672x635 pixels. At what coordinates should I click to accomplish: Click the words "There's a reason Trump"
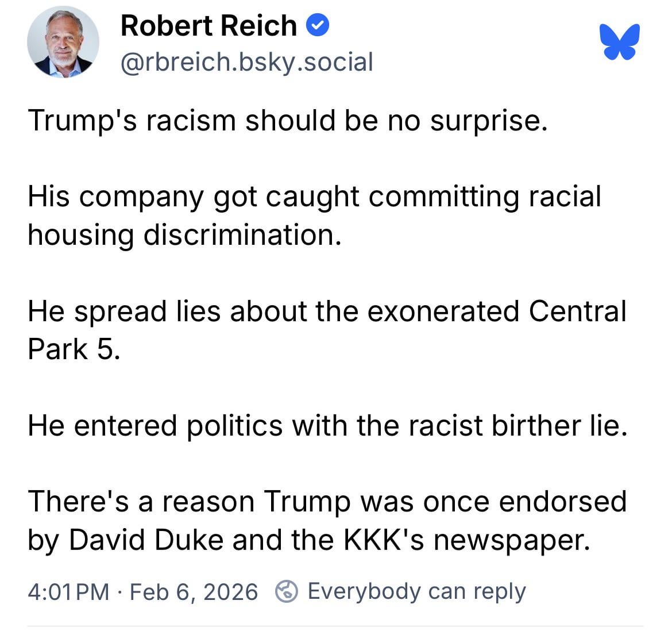(188, 501)
